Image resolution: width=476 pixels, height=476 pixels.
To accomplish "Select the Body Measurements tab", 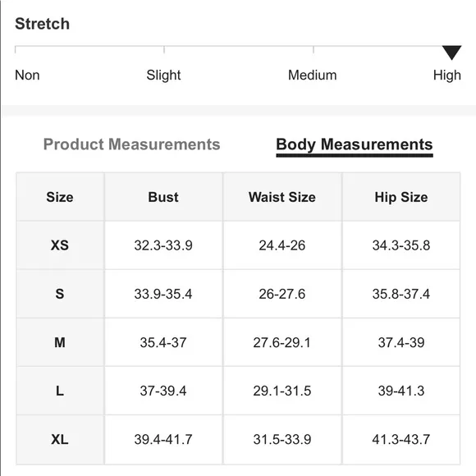I will pyautogui.click(x=355, y=146).
